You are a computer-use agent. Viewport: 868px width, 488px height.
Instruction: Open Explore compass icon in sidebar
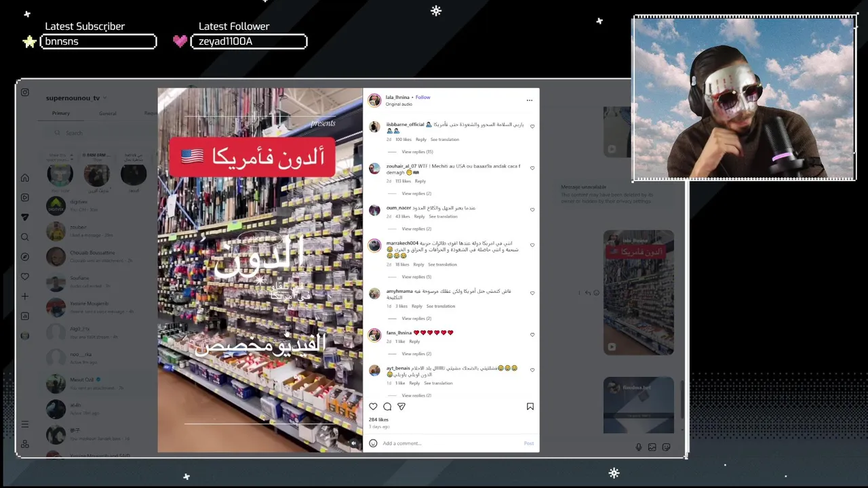click(25, 257)
